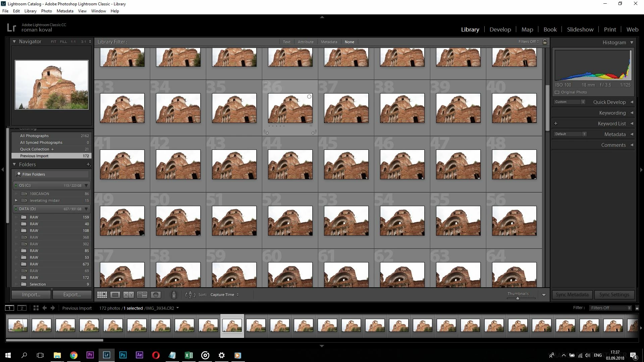This screenshot has width=644, height=362.
Task: Expand the Quick Develop panel
Action: coord(632,102)
